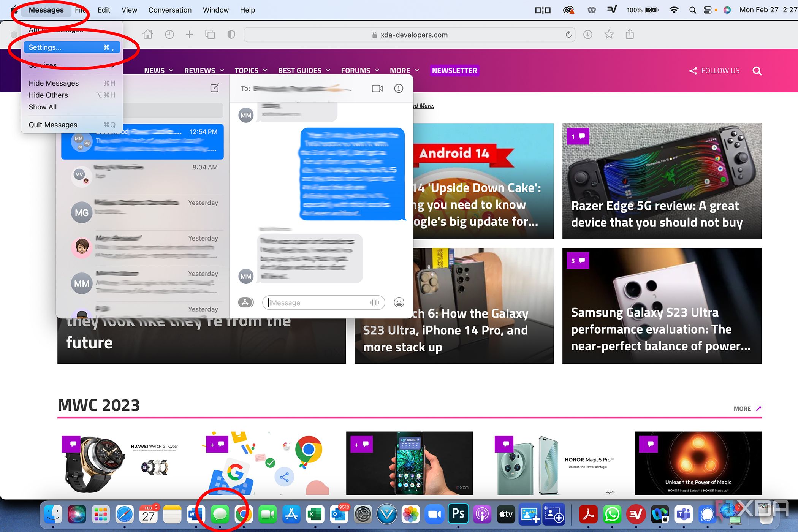Click Safari share icon
Image resolution: width=798 pixels, height=532 pixels.
[630, 34]
